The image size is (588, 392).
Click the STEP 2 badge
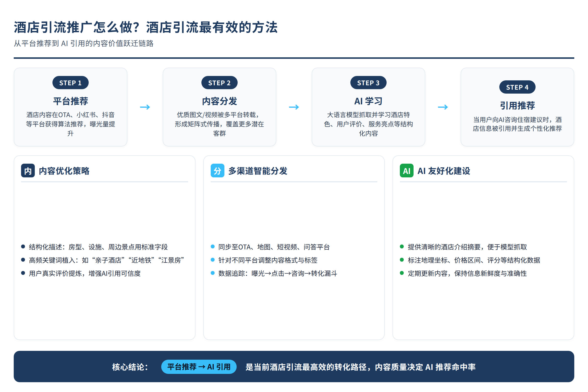coord(220,83)
